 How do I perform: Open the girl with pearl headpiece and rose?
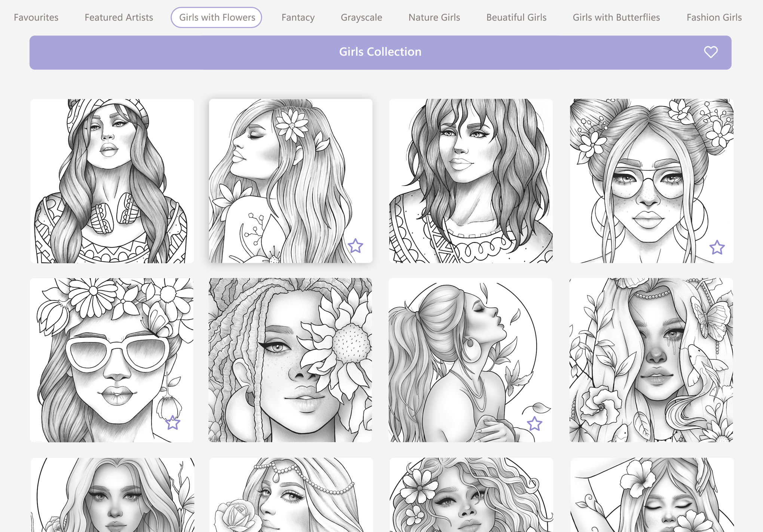(291, 495)
